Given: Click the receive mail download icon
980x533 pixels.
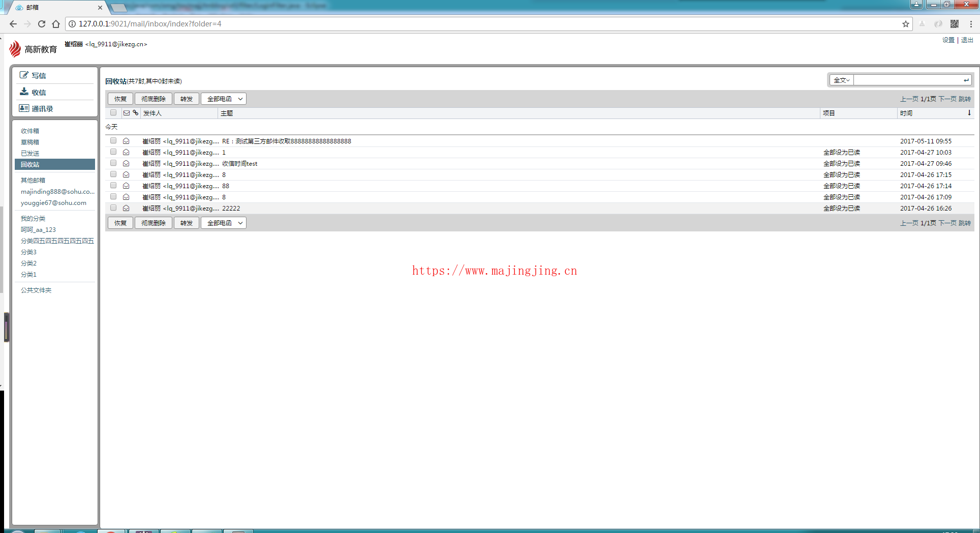Looking at the screenshot, I should tap(24, 92).
